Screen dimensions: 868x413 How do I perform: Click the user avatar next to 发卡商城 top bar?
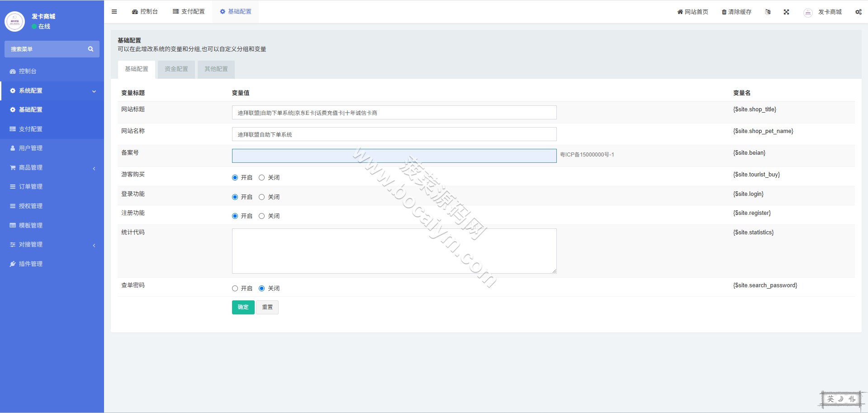pos(808,12)
